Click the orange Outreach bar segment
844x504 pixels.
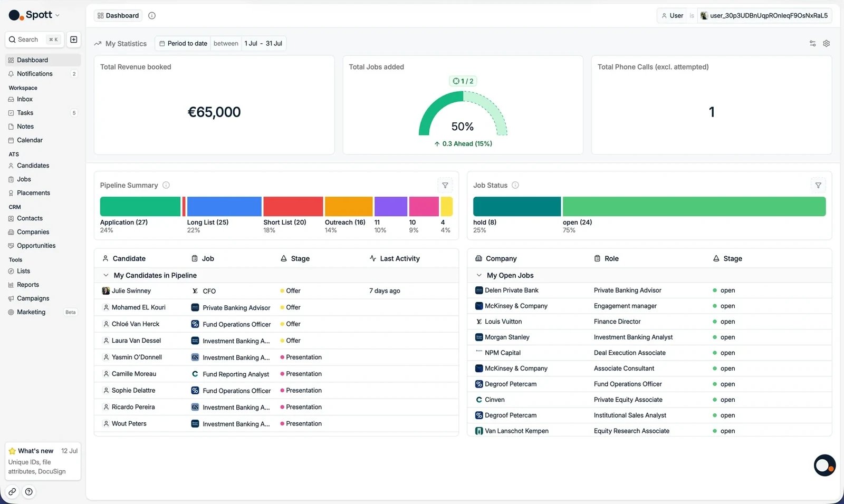(x=349, y=207)
